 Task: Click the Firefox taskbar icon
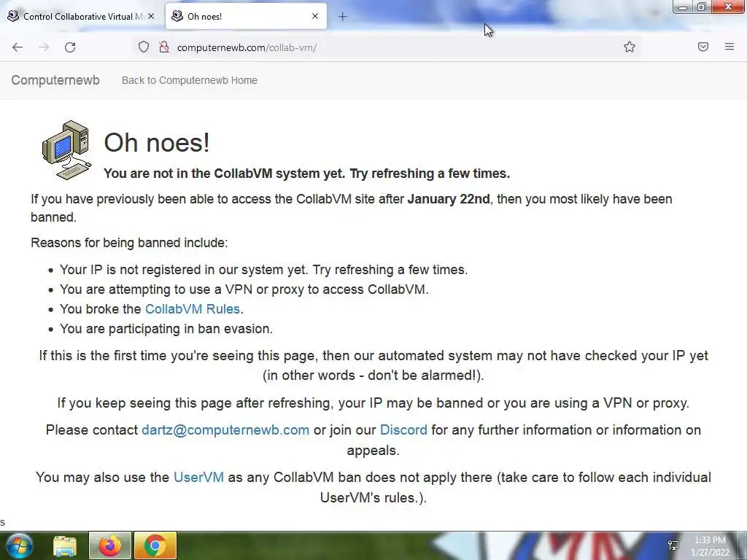(x=110, y=545)
